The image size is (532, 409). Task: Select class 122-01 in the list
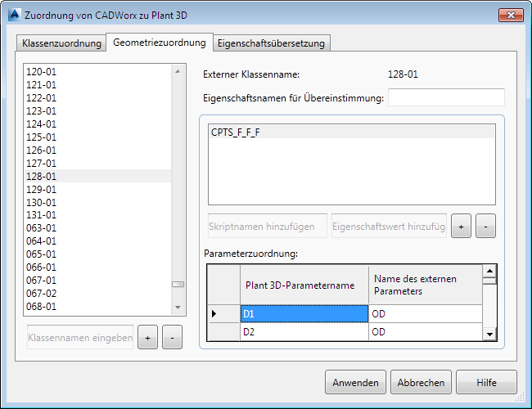pos(98,98)
